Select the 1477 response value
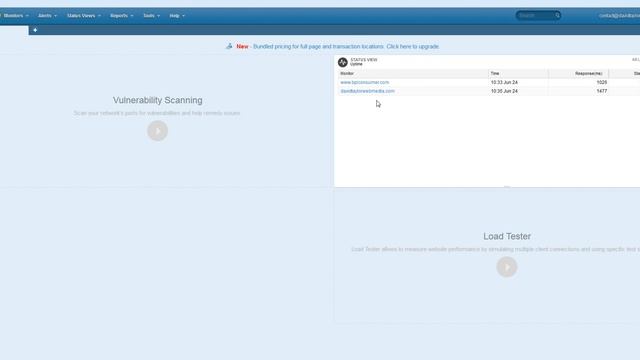This screenshot has width=640, height=360. (602, 91)
